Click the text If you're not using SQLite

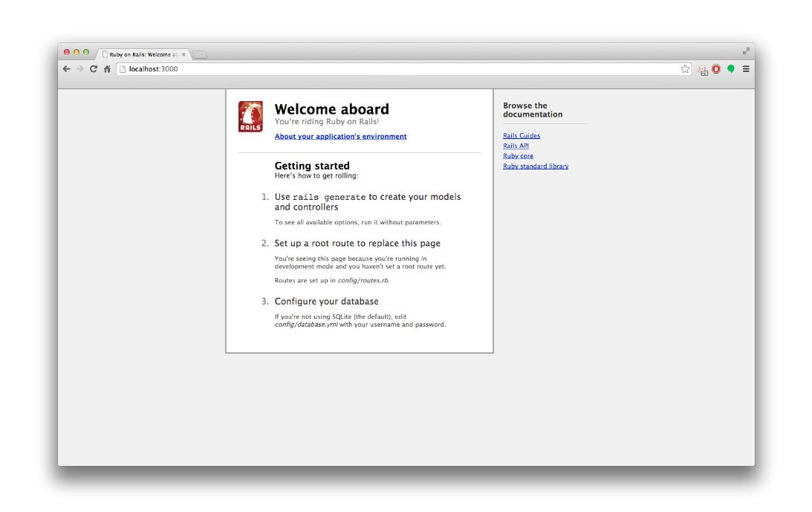click(x=360, y=321)
